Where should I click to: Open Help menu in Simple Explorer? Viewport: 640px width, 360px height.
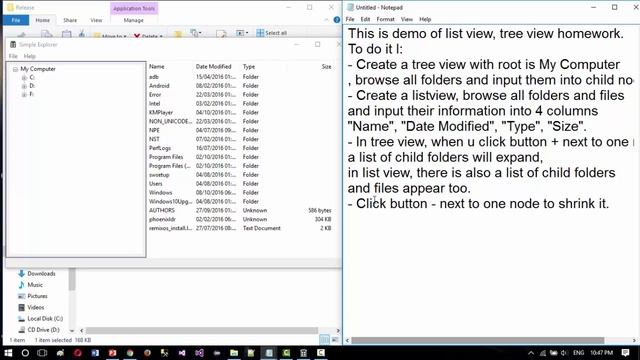29,56
